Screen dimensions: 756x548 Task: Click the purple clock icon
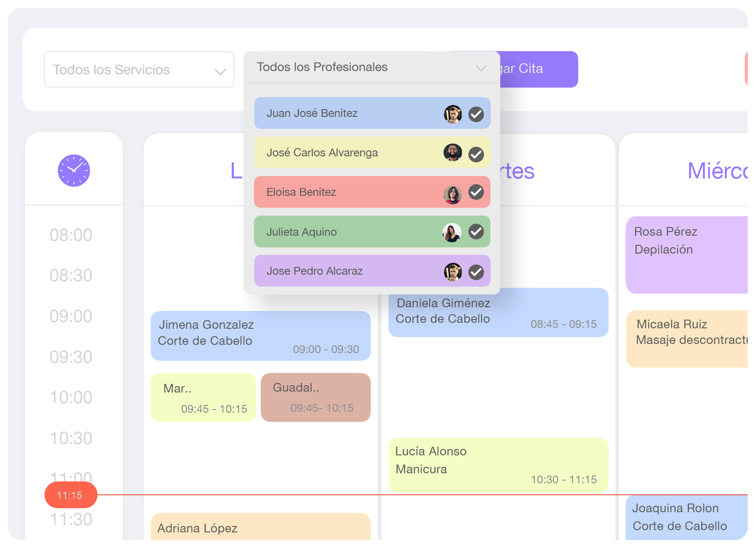[74, 171]
